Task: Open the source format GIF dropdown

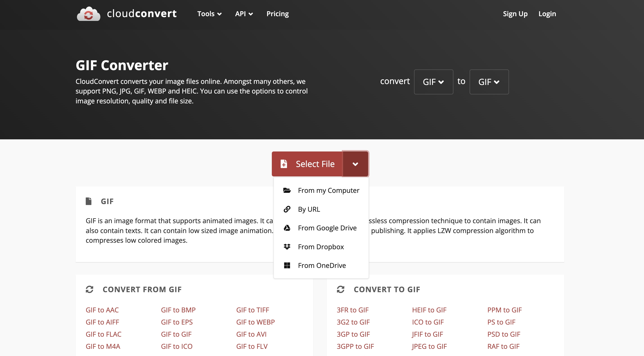Action: tap(433, 82)
